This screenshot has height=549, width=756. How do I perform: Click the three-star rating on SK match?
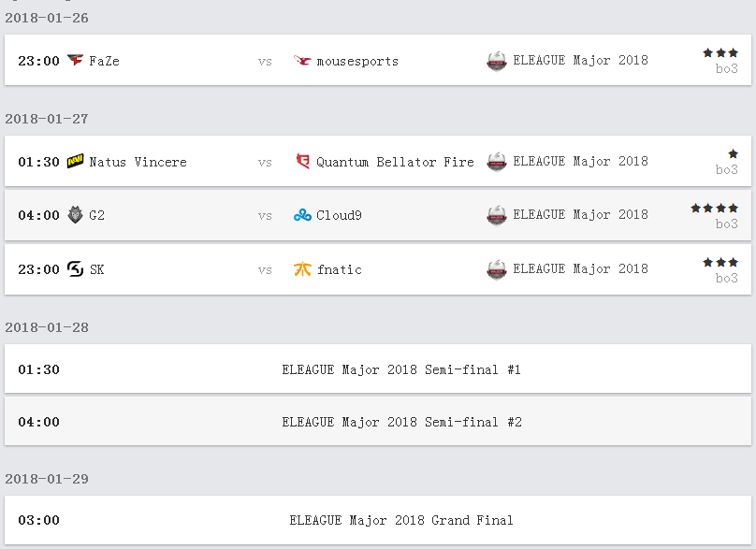(720, 262)
